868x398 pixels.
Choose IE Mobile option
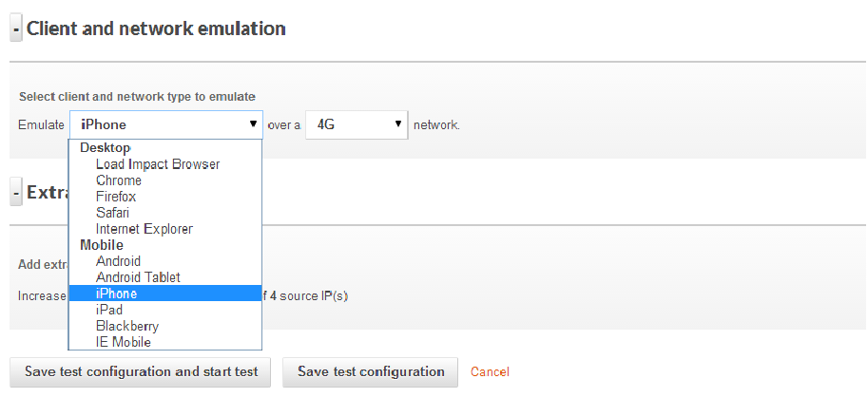(x=124, y=342)
